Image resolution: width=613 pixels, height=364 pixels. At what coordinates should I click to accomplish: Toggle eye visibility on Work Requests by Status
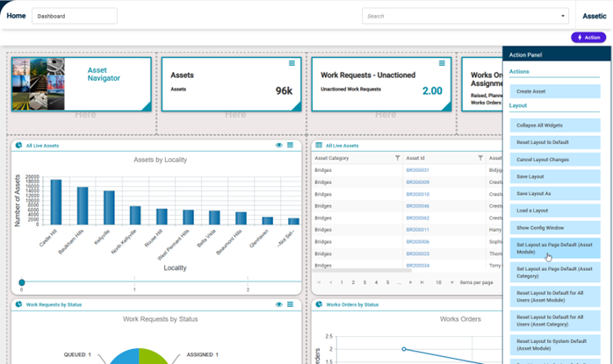278,304
